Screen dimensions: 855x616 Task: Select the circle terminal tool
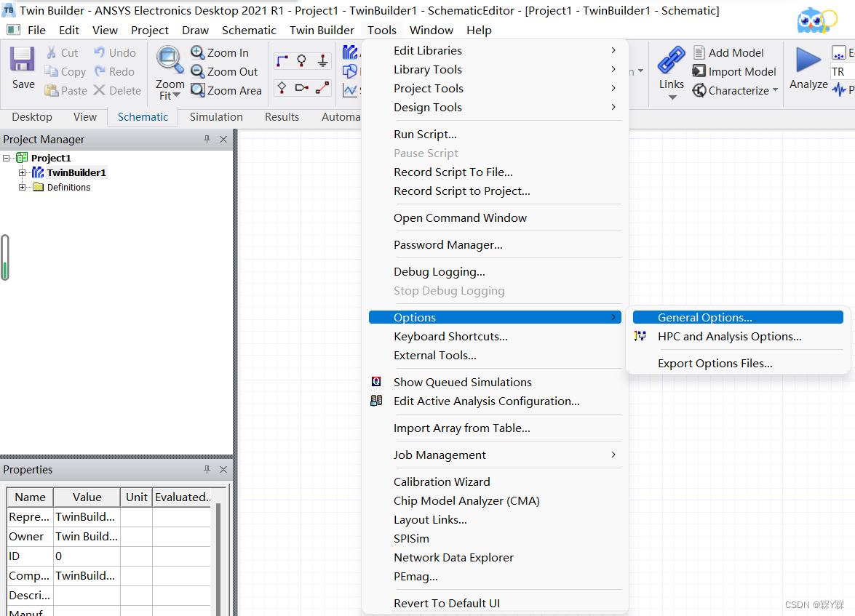coord(301,60)
